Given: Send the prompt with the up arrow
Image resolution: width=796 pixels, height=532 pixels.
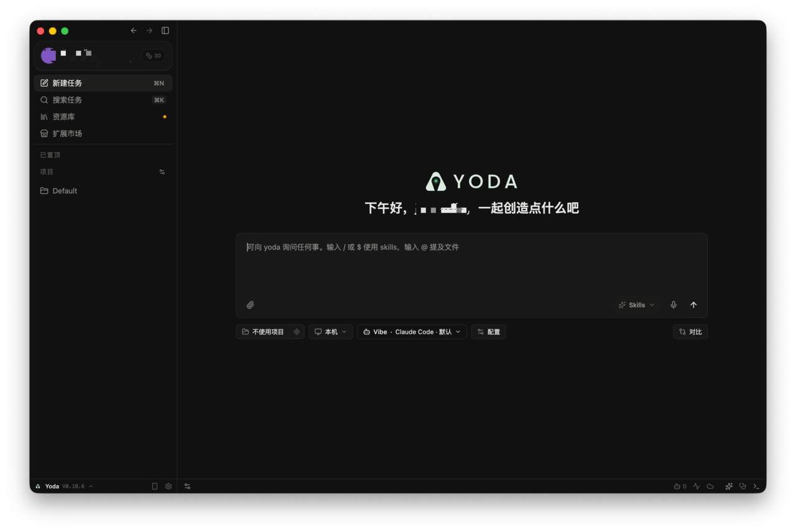Looking at the screenshot, I should (693, 305).
